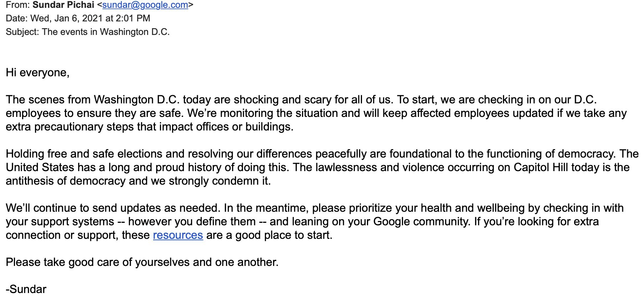Click the subject text "The events in Washington D.C."
644x303 pixels.
106,32
